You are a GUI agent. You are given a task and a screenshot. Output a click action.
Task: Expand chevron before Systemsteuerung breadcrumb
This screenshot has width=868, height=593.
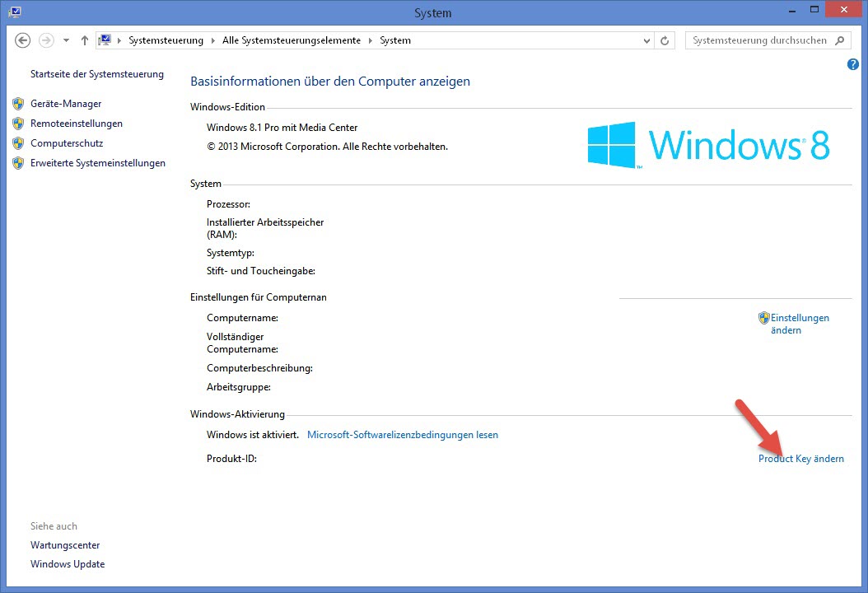point(119,40)
